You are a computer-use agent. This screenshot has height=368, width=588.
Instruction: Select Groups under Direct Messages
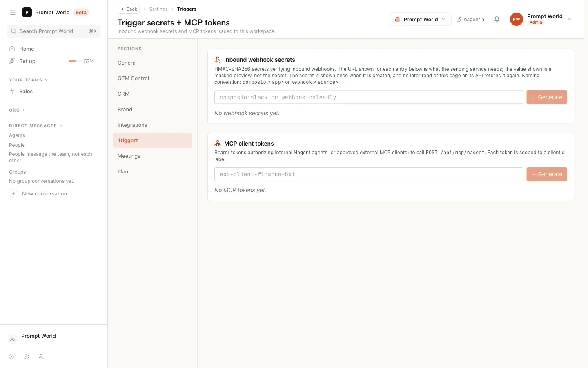pos(18,172)
